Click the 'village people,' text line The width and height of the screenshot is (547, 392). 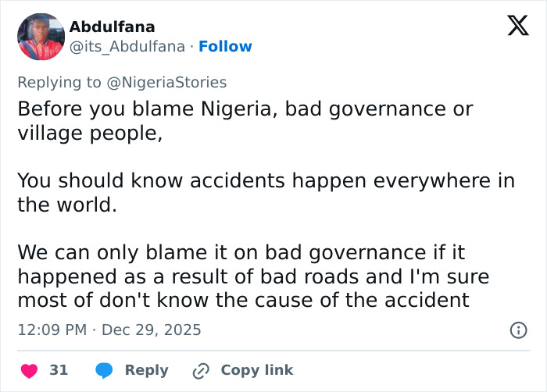[x=90, y=133]
